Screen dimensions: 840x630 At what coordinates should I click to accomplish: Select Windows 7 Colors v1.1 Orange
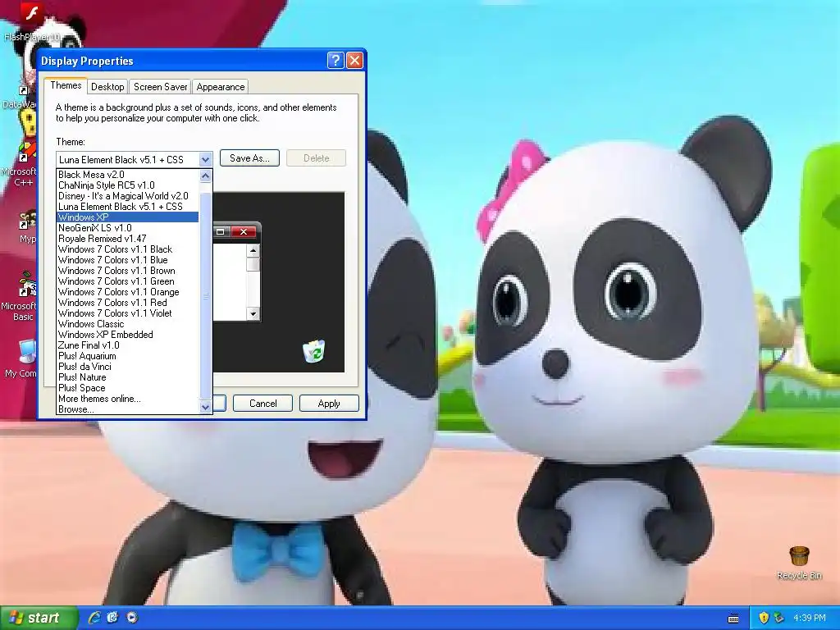[127, 293]
